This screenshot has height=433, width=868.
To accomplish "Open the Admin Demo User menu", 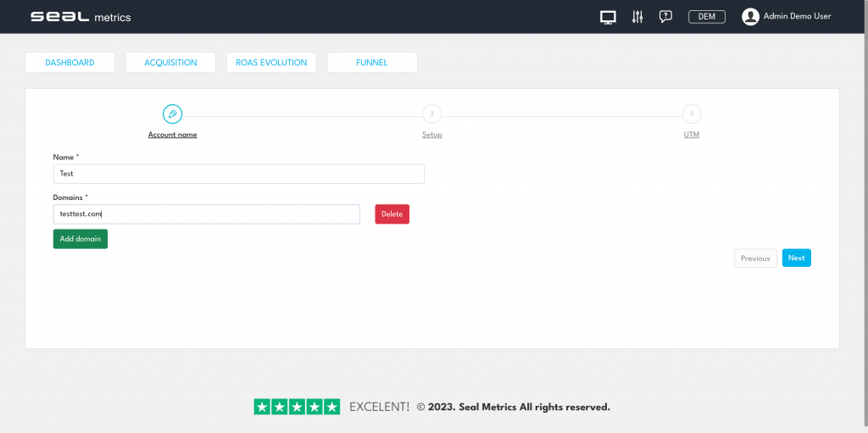I will (x=797, y=17).
